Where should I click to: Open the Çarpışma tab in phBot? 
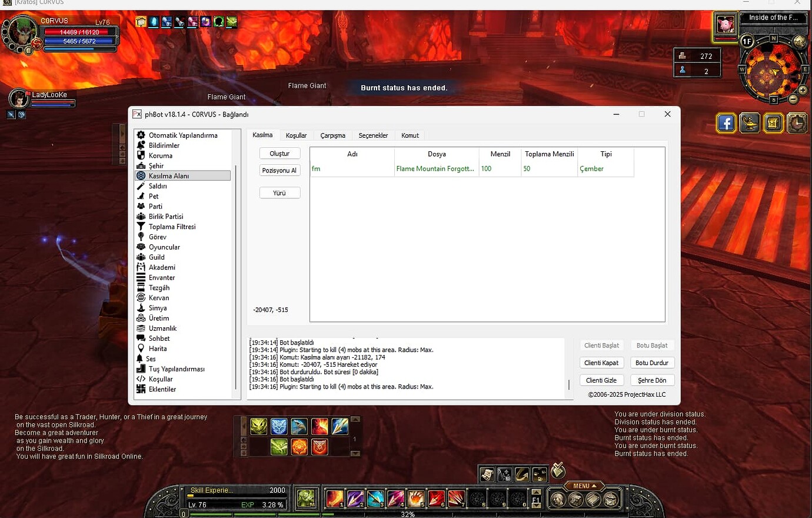click(332, 135)
